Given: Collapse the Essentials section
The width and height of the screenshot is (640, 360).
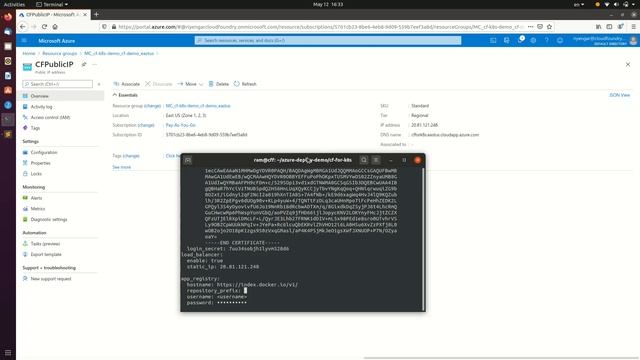Looking at the screenshot, I should tap(125, 95).
